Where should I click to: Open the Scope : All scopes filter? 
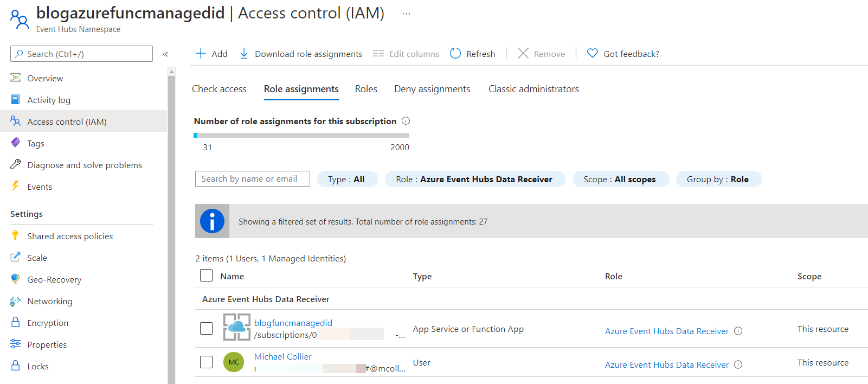point(620,179)
